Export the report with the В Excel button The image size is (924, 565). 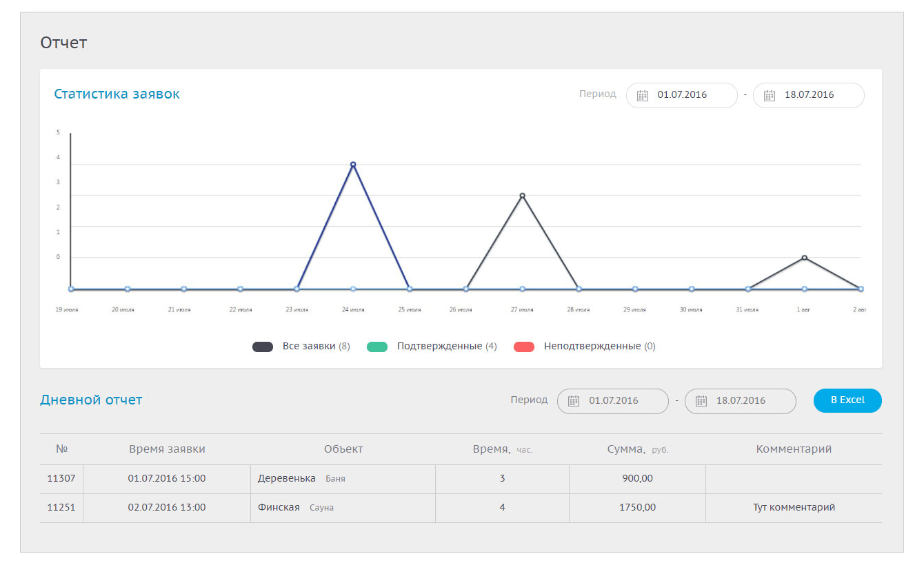[x=847, y=400]
